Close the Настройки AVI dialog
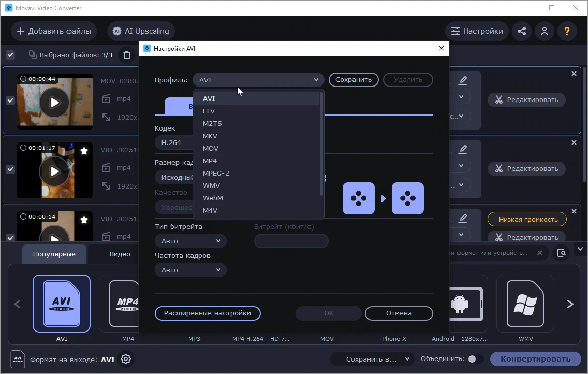This screenshot has height=374, width=588. click(x=442, y=48)
